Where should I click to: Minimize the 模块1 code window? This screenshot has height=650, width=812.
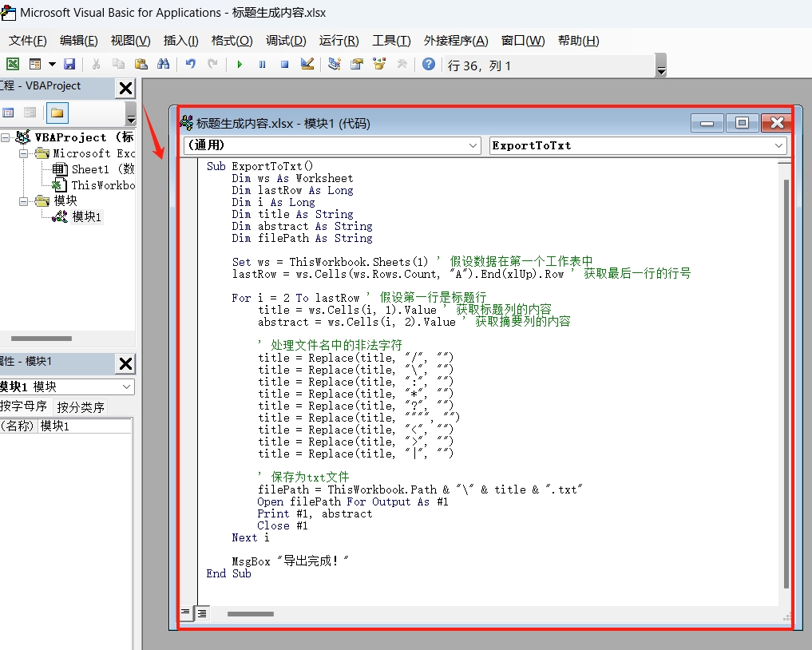707,123
